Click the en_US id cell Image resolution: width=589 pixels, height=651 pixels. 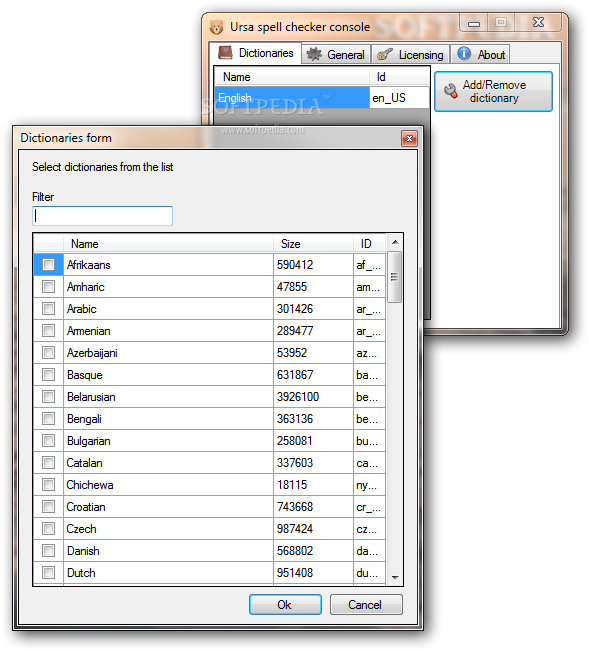pyautogui.click(x=399, y=98)
